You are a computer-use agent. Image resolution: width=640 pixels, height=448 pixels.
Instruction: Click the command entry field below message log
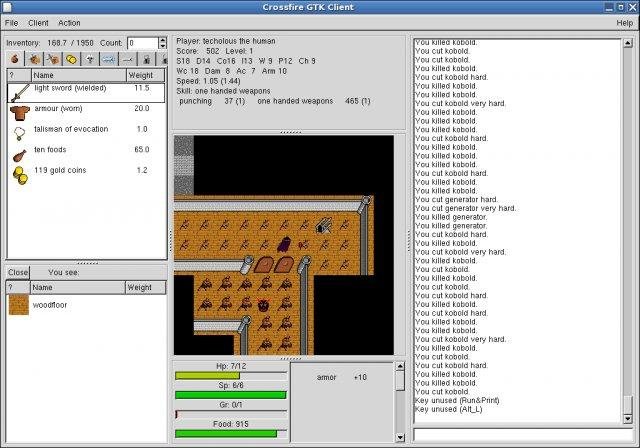click(523, 435)
